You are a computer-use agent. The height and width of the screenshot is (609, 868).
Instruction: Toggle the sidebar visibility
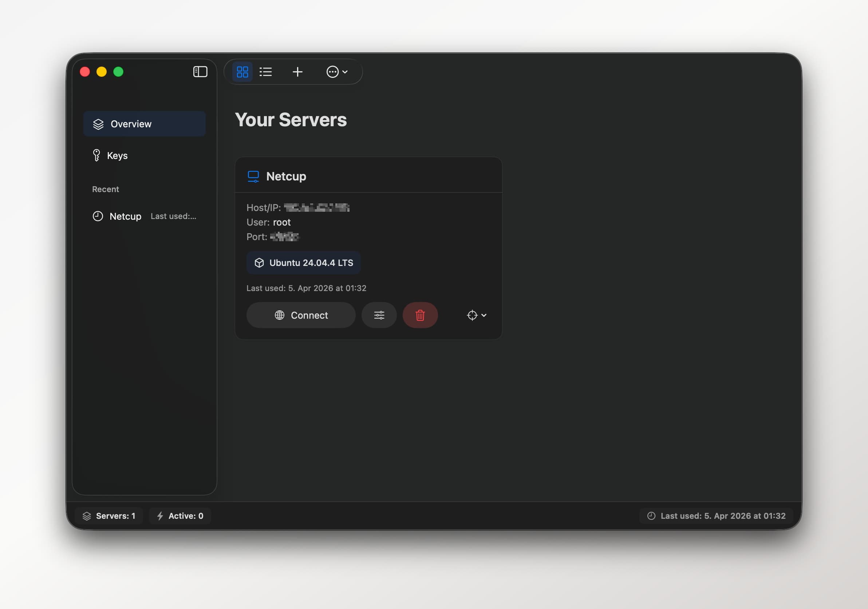click(200, 72)
